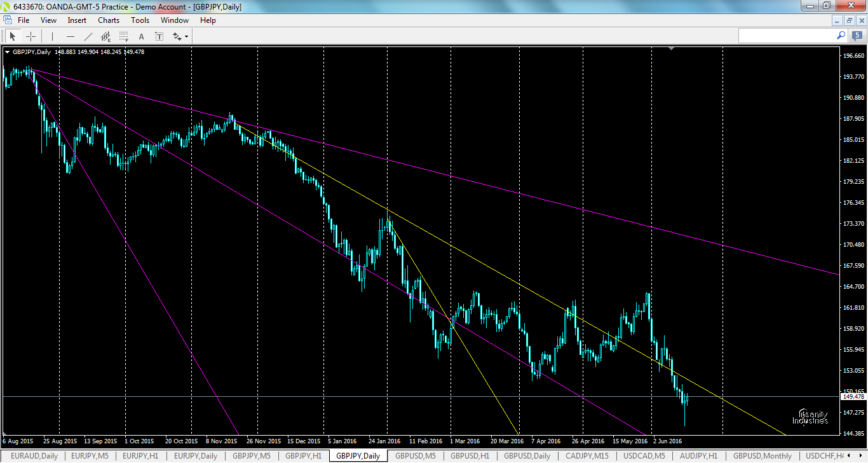This screenshot has width=868, height=463.
Task: Switch to the GBPUSD,Monthly chart tab
Action: pyautogui.click(x=762, y=455)
